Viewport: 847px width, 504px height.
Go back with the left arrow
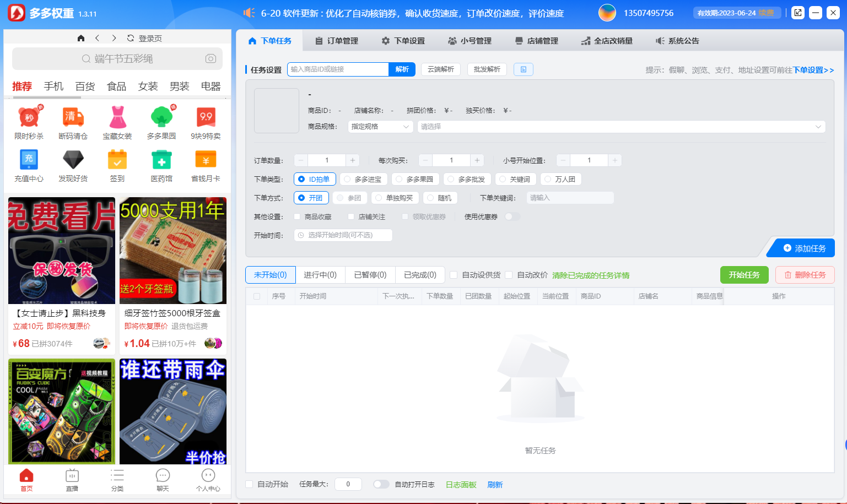coord(97,38)
